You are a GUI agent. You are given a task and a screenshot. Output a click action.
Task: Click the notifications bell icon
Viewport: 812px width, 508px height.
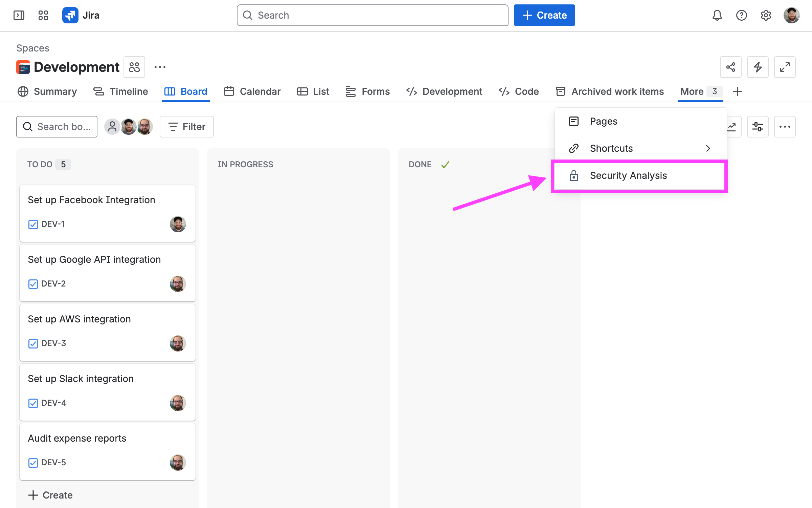click(x=717, y=15)
